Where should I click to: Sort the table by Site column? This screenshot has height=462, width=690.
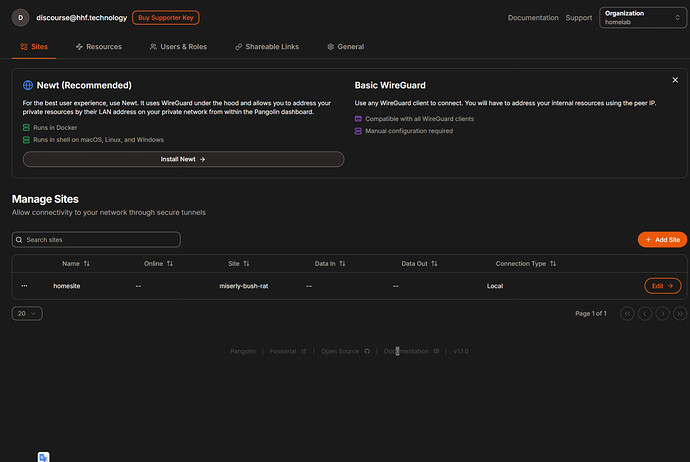[x=239, y=264]
